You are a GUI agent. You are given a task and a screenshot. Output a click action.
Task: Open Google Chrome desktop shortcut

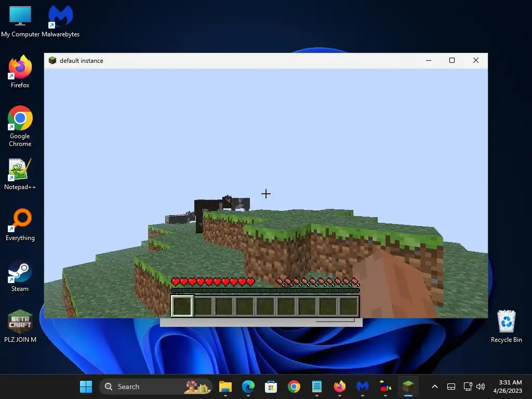coord(20,126)
